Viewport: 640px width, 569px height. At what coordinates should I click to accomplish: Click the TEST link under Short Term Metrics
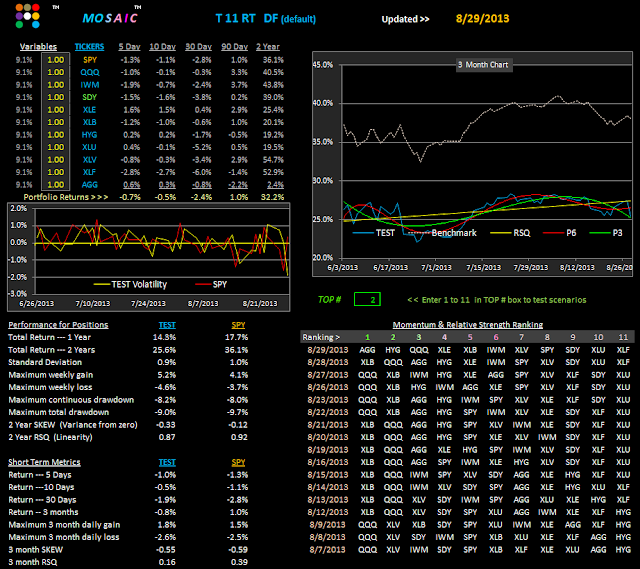(x=167, y=462)
